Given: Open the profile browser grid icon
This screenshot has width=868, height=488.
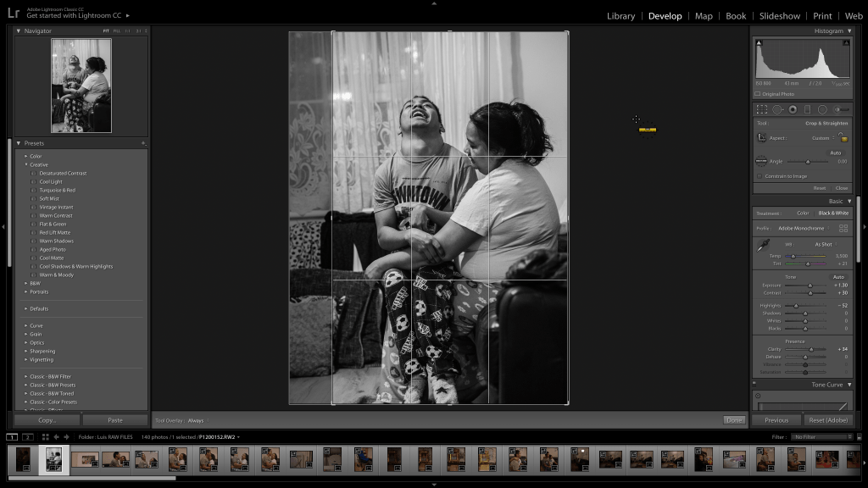Looking at the screenshot, I should [x=843, y=229].
